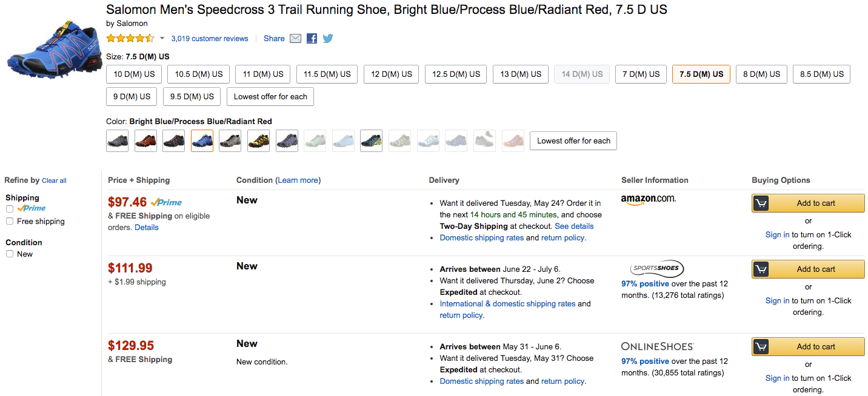The image size is (868, 396).
Task: Pick size 12 D(M) US
Action: 392,74
